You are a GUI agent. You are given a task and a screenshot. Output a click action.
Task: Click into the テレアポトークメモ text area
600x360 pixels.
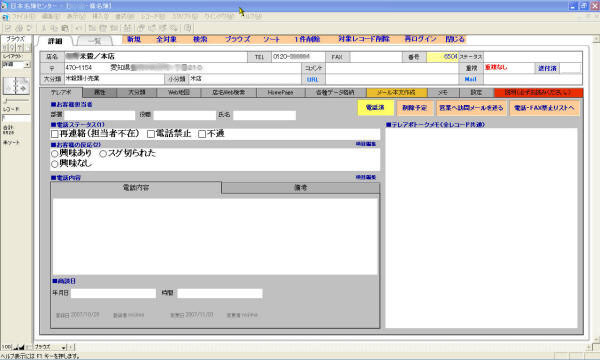point(481,228)
